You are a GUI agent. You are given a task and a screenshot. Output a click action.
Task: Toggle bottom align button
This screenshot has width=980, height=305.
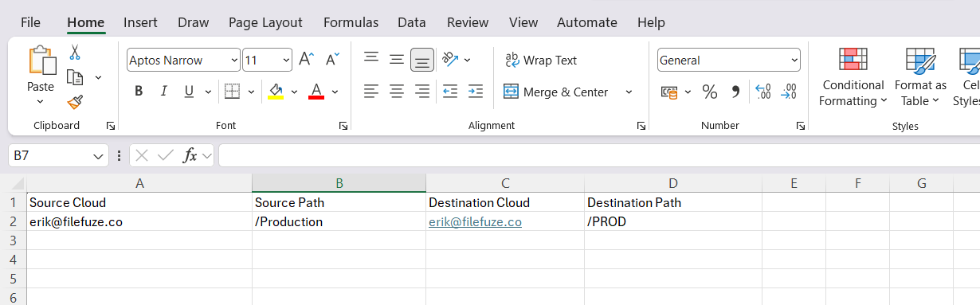click(422, 60)
